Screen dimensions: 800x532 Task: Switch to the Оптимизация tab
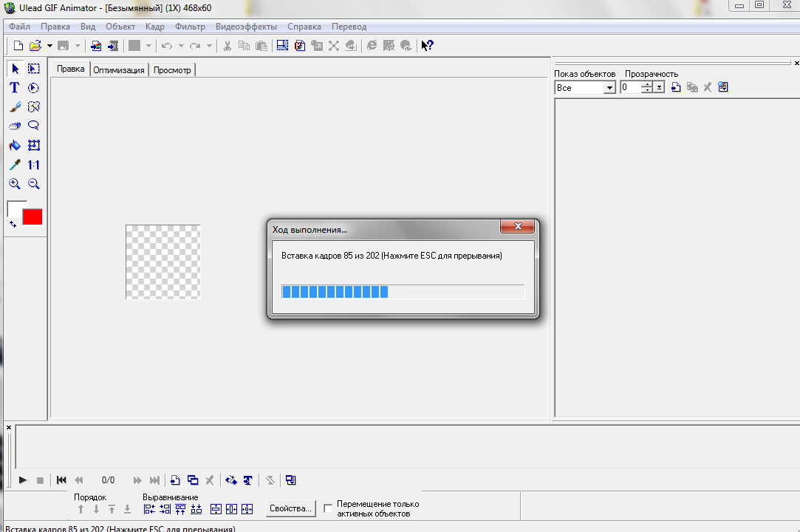click(x=119, y=70)
